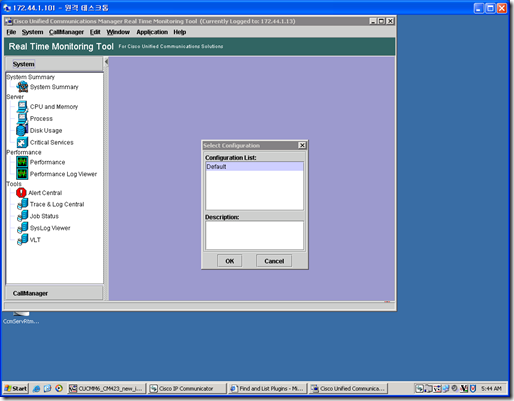The width and height of the screenshot is (514, 401).
Task: Select System Summary tree label
Action: [54, 87]
